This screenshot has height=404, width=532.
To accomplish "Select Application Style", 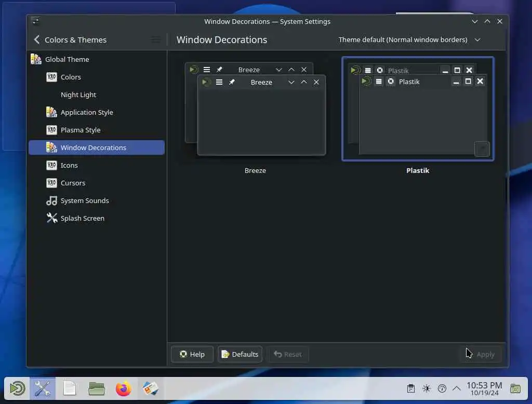I will point(97,112).
